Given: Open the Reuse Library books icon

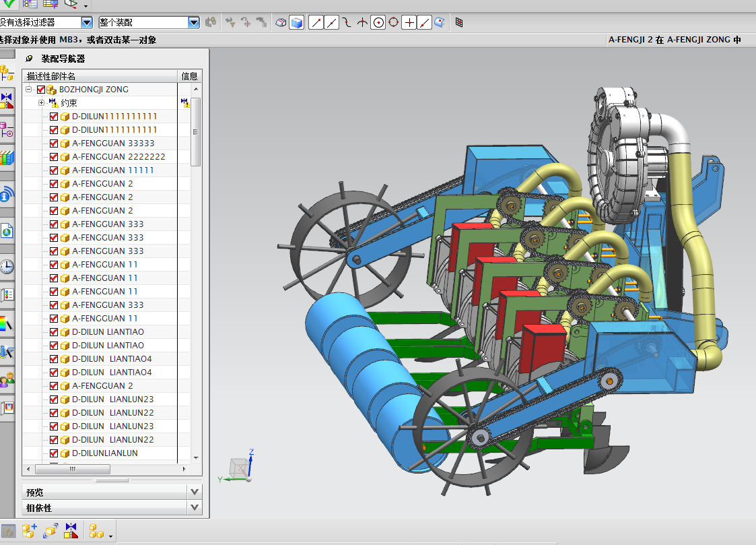Looking at the screenshot, I should pos(6,158).
